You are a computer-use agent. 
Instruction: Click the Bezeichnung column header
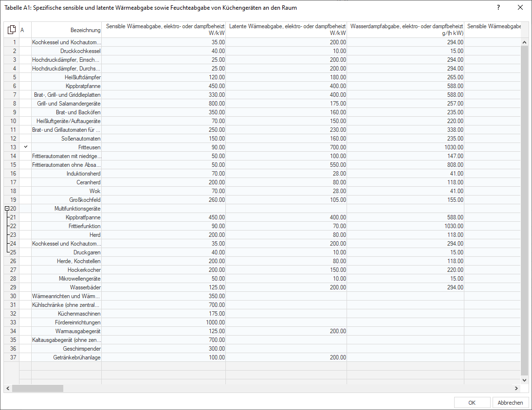(67, 30)
